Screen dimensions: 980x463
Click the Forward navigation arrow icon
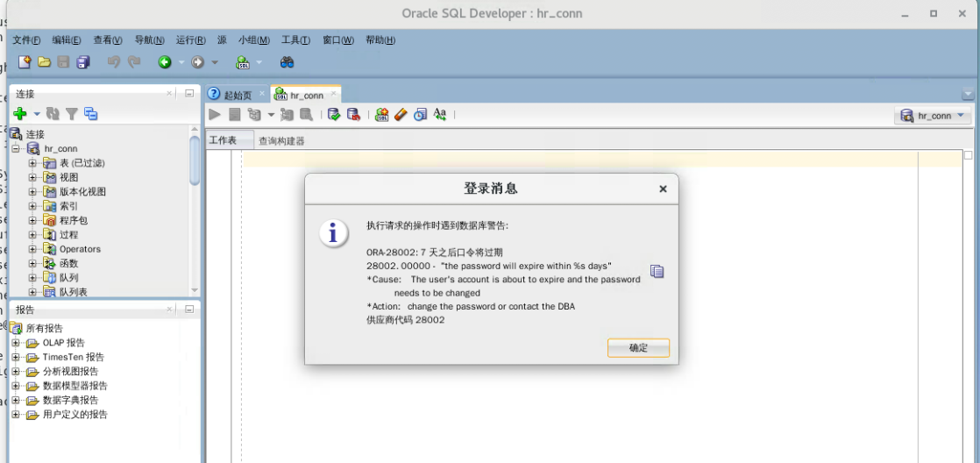click(x=197, y=62)
